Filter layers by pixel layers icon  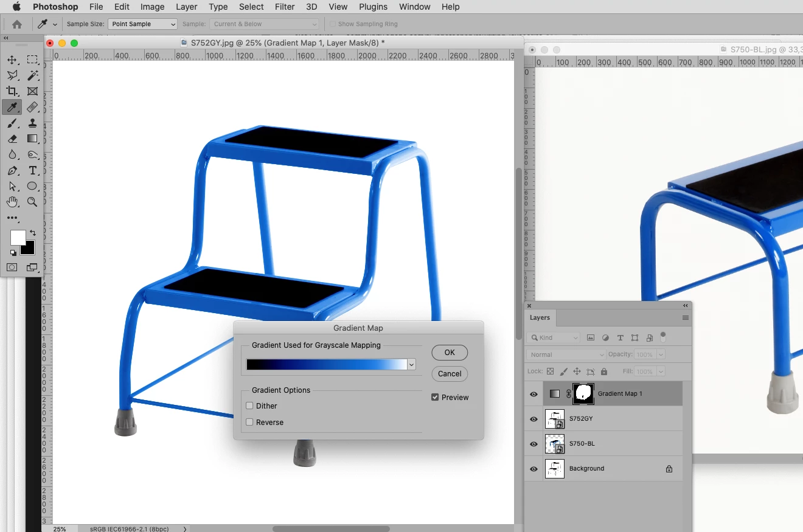pyautogui.click(x=591, y=338)
